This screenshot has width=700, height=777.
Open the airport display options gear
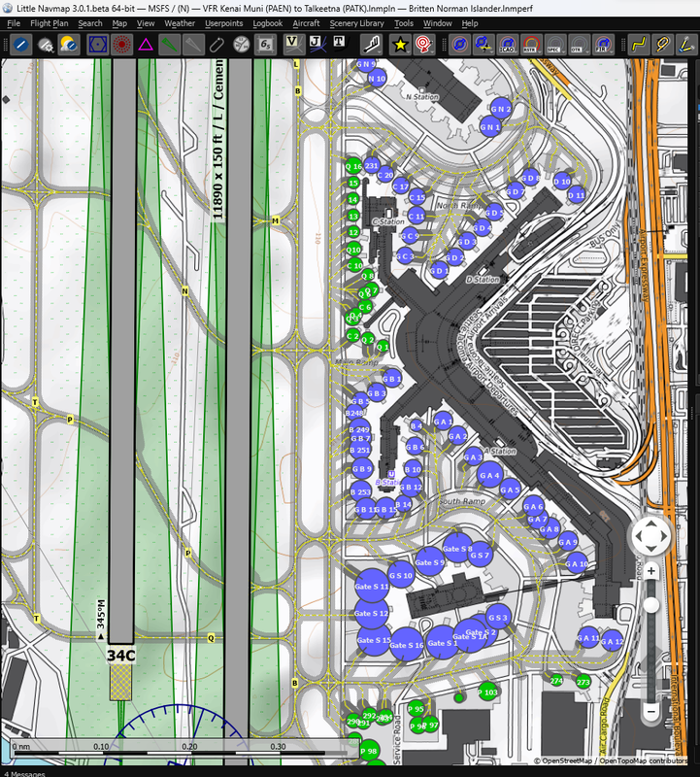pyautogui.click(x=46, y=45)
